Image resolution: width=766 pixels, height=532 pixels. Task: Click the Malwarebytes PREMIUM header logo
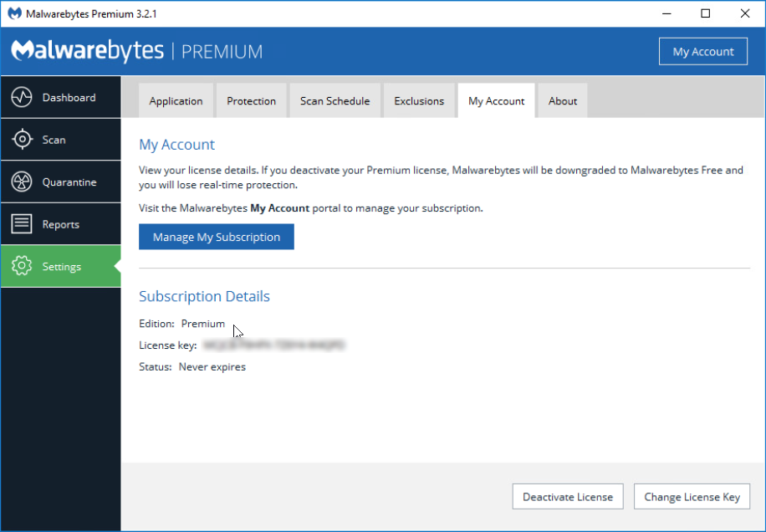(x=137, y=51)
